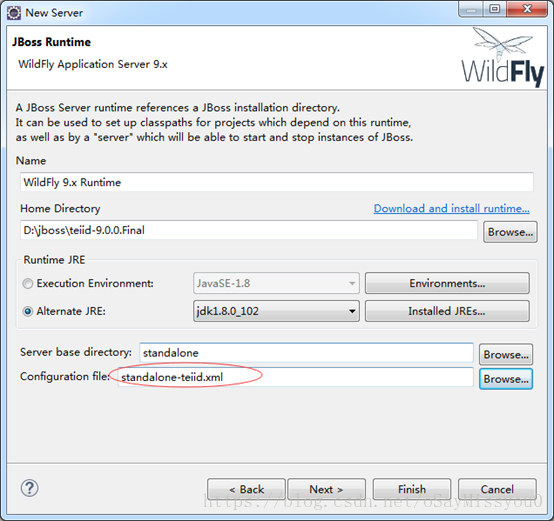The image size is (554, 521).
Task: Cancel the New Server wizard
Action: [497, 489]
